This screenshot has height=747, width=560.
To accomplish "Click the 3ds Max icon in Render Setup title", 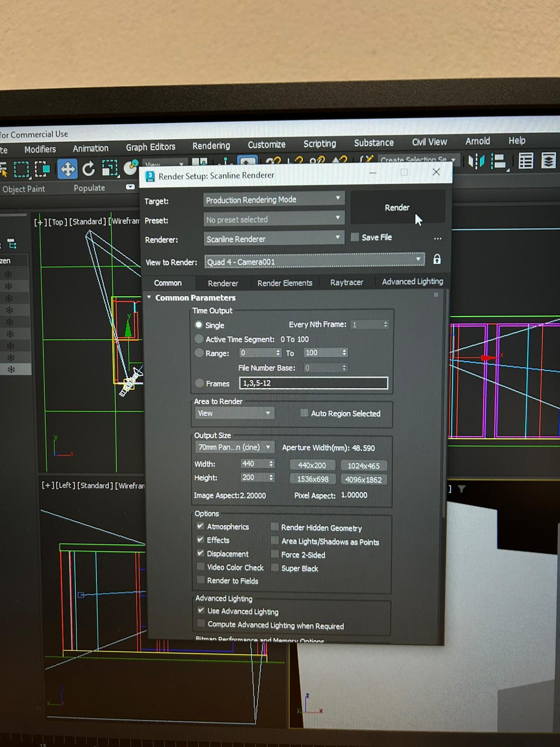I will (x=150, y=176).
